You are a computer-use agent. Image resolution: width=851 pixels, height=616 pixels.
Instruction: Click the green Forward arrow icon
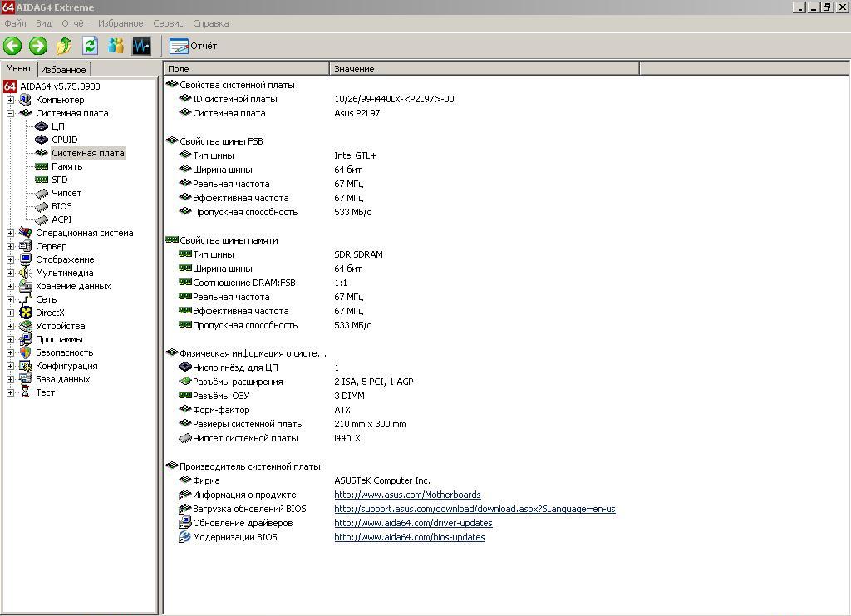pyautogui.click(x=38, y=46)
